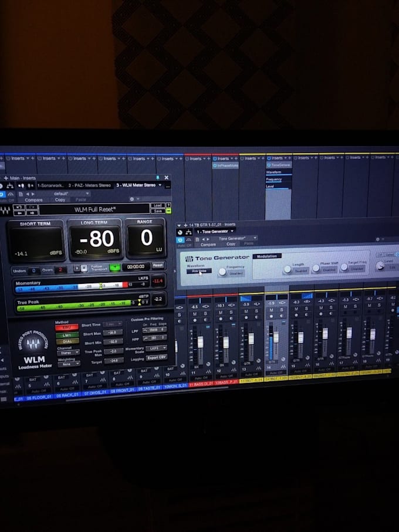Mute channel 16
This screenshot has width=399, height=532.
click(321, 308)
